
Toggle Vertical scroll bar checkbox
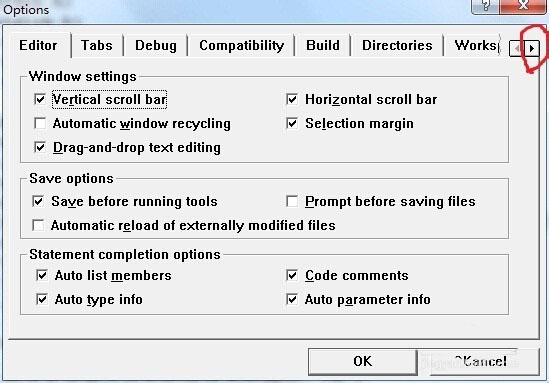(x=40, y=99)
